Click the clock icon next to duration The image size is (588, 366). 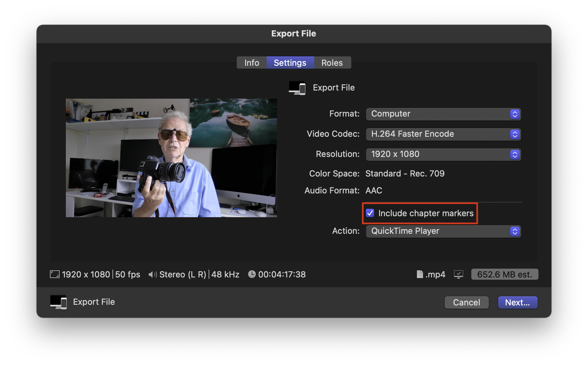(252, 274)
